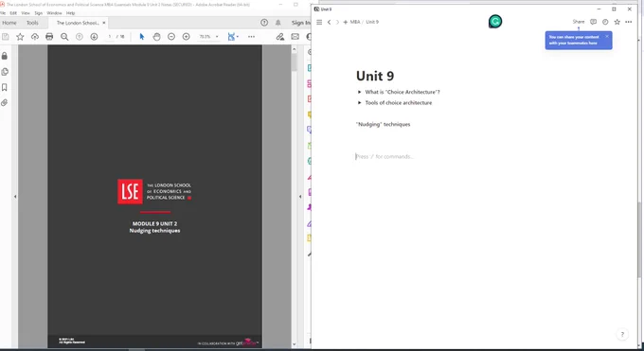
Task: Close The London School document tab
Action: click(104, 23)
